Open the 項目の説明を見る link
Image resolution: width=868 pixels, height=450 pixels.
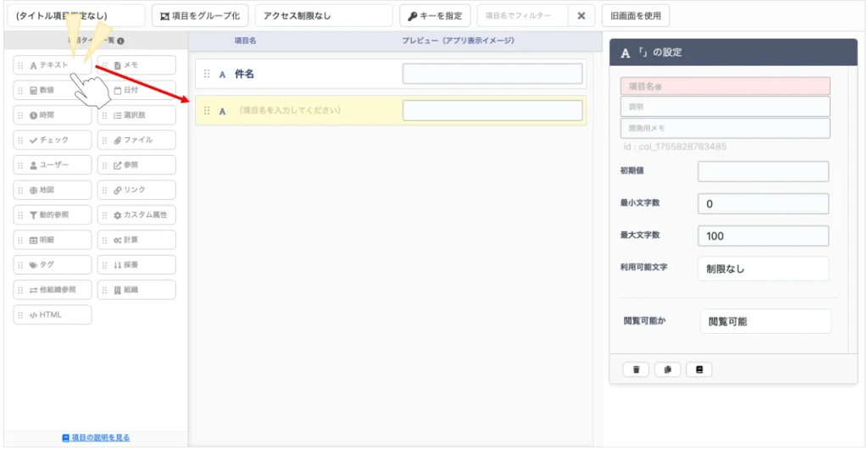(96, 437)
